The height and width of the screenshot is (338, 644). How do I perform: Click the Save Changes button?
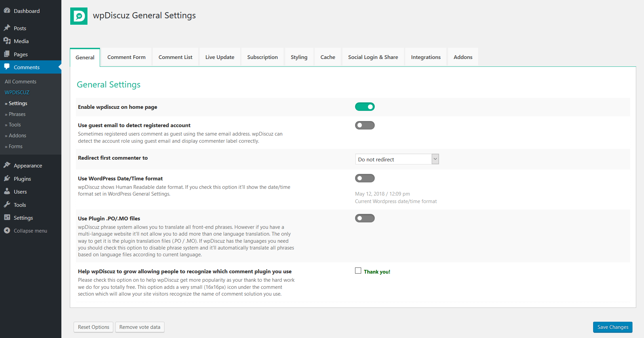[612, 327]
